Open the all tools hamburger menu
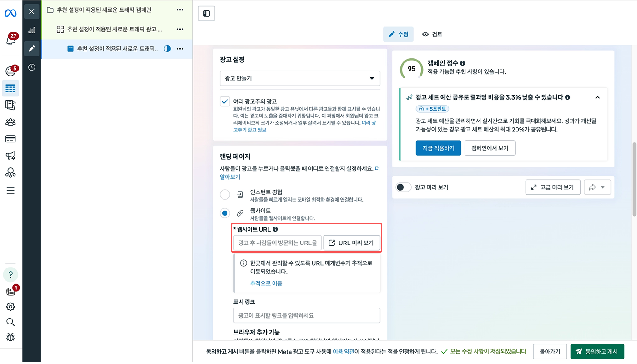The width and height of the screenshot is (637, 364). (10, 191)
